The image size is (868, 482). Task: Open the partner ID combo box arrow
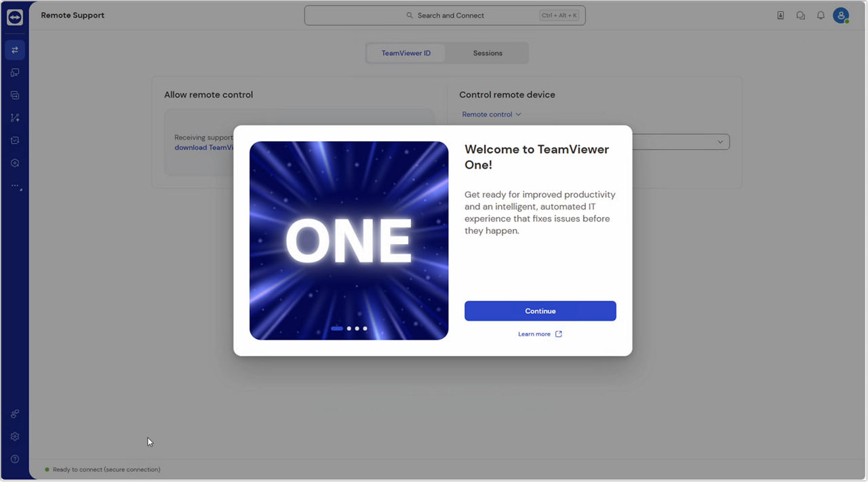(x=720, y=142)
